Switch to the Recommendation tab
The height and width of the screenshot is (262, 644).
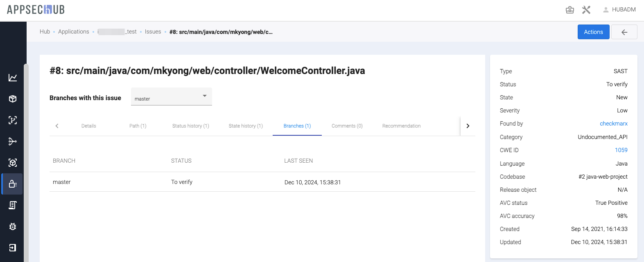pos(401,126)
